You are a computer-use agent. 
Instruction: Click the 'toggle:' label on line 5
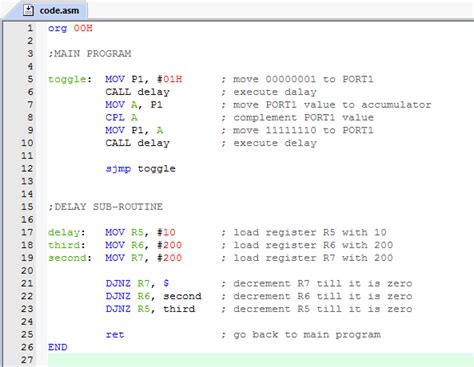pos(70,80)
